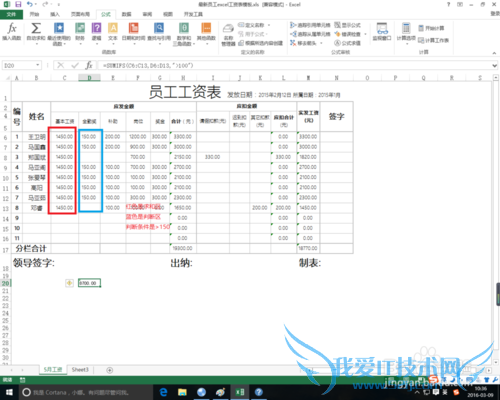The height and width of the screenshot is (400, 500).
Task: Click into the SUMIFS formula bar
Action: [x=293, y=65]
